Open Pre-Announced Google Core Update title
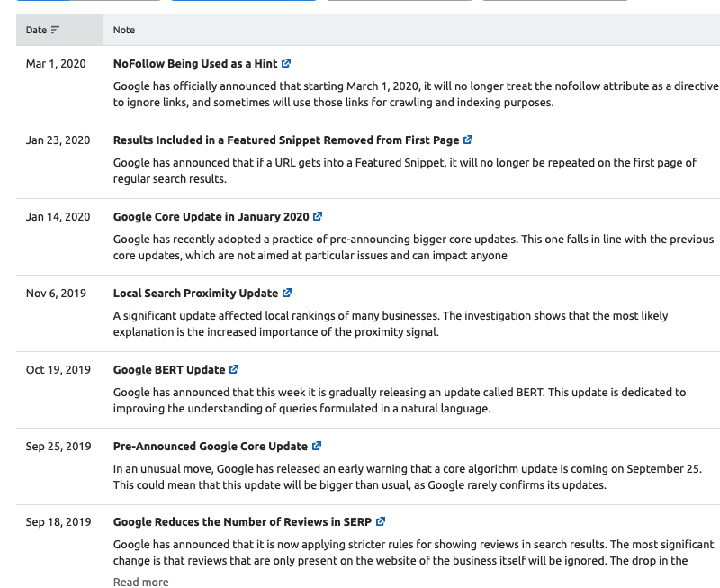This screenshot has height=588, width=720. tap(210, 447)
